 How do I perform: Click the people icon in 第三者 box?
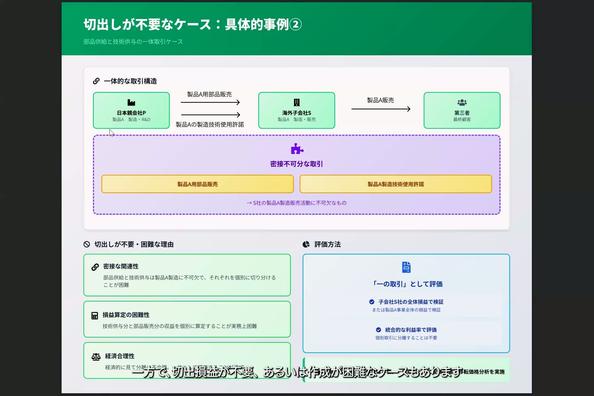coord(462,102)
